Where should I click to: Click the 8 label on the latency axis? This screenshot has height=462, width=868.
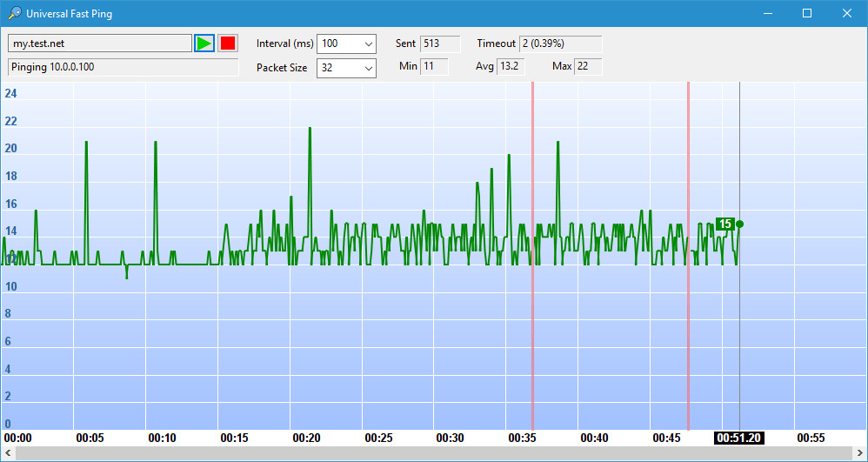click(x=8, y=314)
